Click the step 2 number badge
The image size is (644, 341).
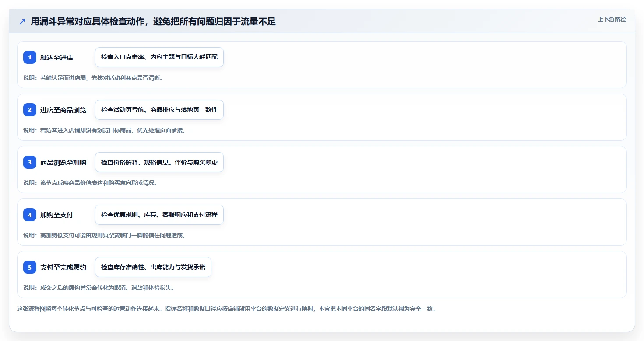[30, 110]
